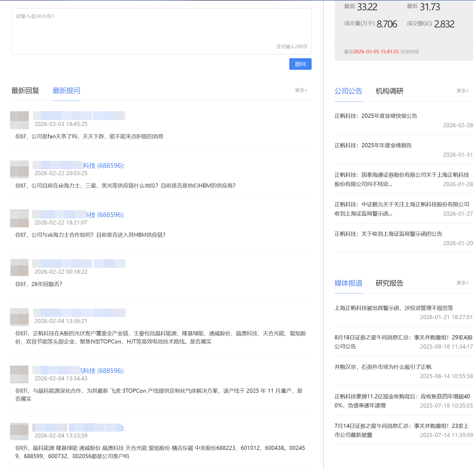Open 国泰海通证券 announcement link

click(402, 180)
